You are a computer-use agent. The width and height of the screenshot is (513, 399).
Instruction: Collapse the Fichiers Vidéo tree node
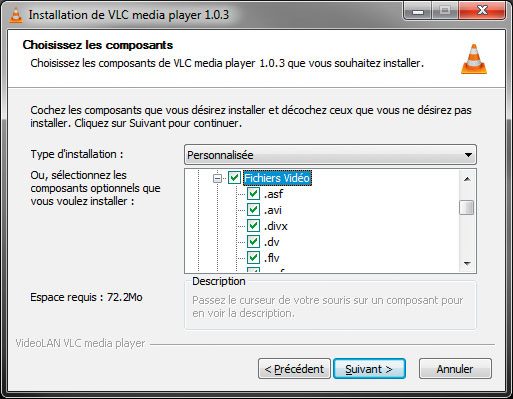pos(217,179)
